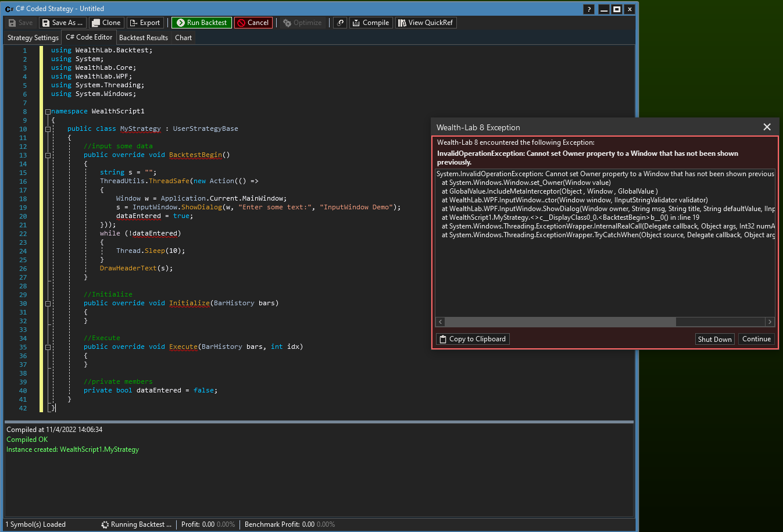The width and height of the screenshot is (783, 532).
Task: Click Continue in the exception dialog
Action: coord(756,339)
